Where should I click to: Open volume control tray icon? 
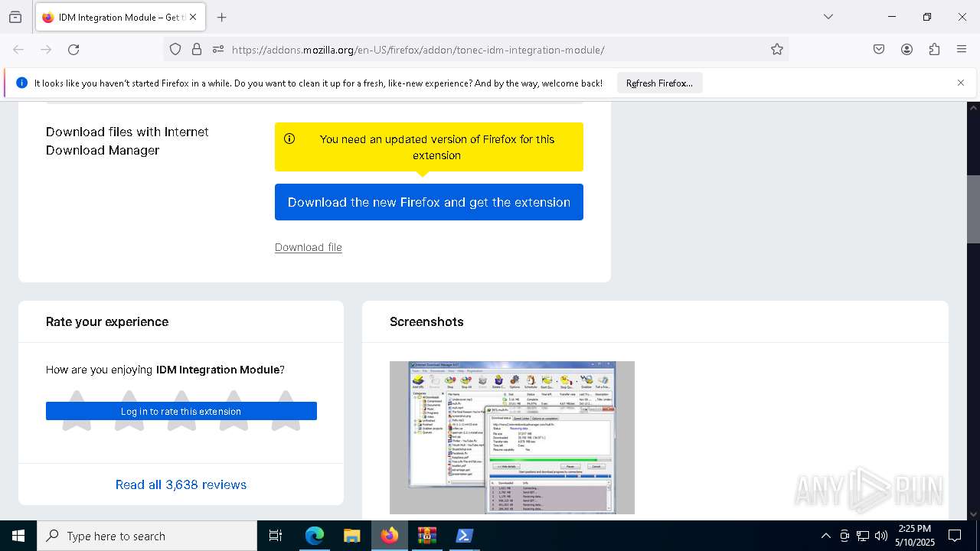881,536
